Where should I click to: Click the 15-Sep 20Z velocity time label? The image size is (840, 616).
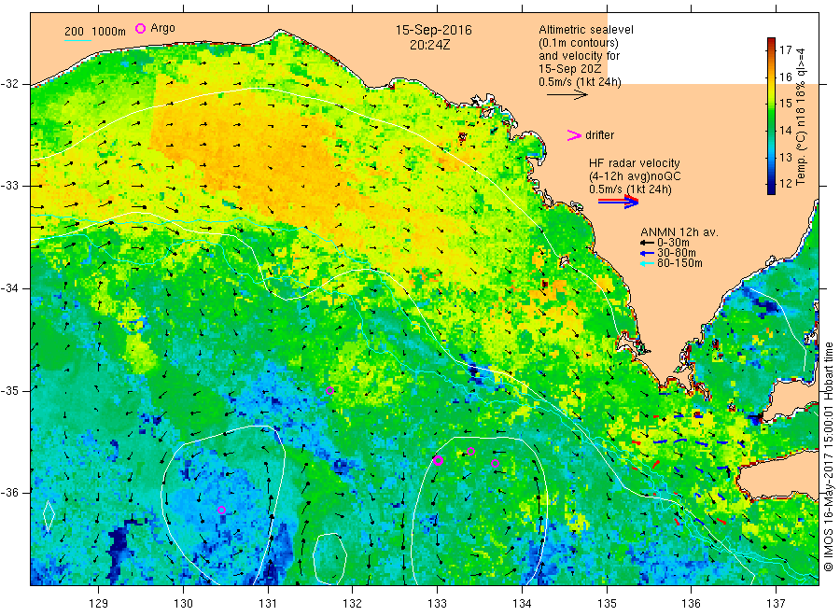click(570, 69)
